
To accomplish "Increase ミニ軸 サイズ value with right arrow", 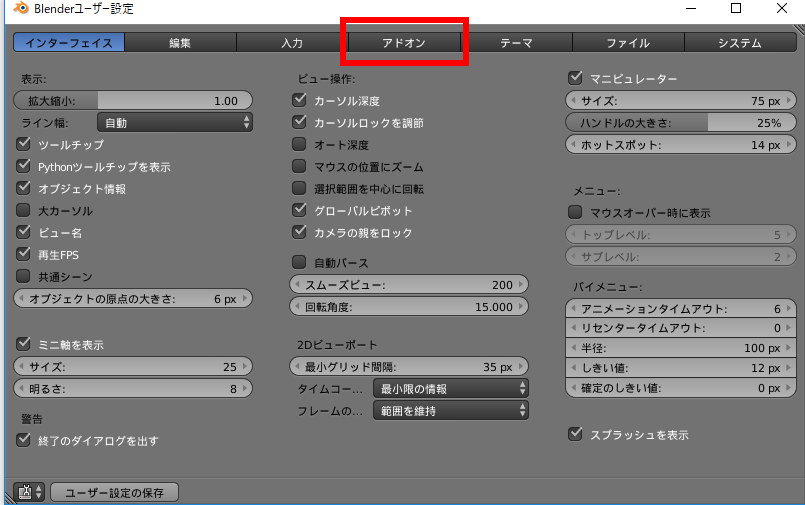I will click(x=245, y=366).
